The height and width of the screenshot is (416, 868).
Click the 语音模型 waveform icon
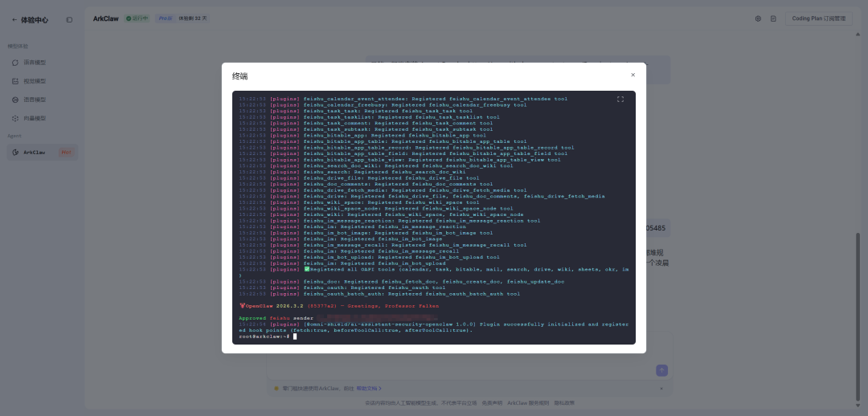tap(15, 100)
